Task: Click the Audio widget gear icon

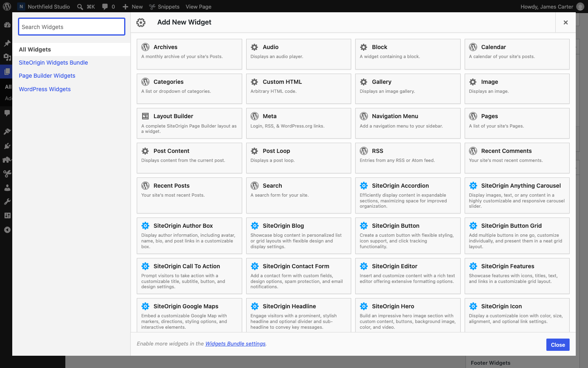Action: 254,47
